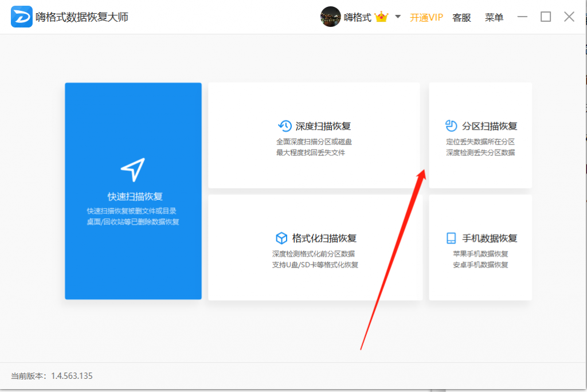This screenshot has width=587, height=392.
Task: Minimize the data recovery window
Action: 522,17
